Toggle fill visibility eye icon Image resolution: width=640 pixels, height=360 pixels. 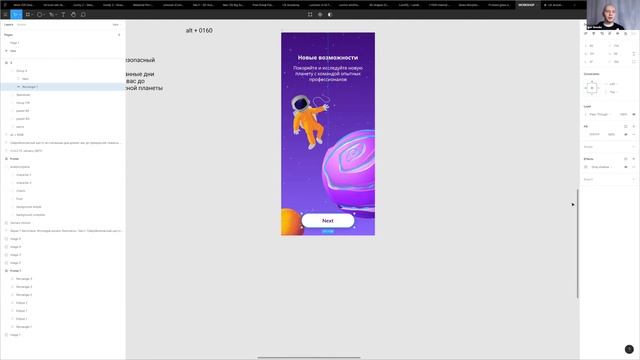pos(626,134)
